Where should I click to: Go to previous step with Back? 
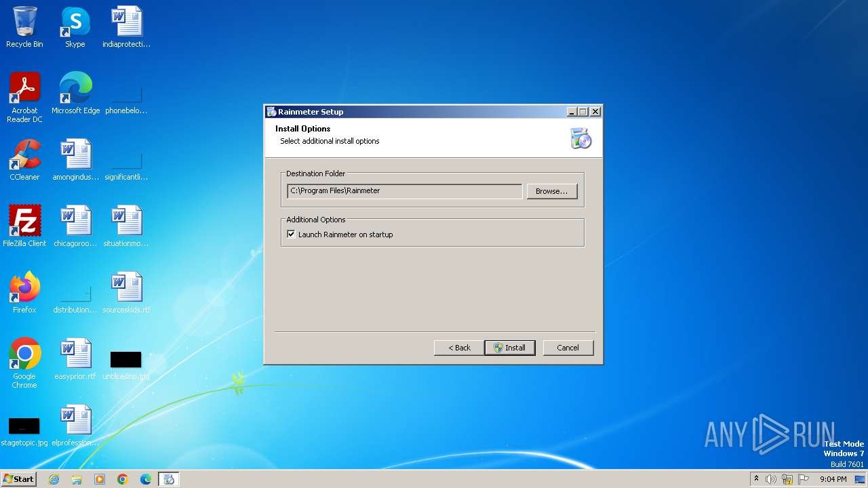(459, 348)
